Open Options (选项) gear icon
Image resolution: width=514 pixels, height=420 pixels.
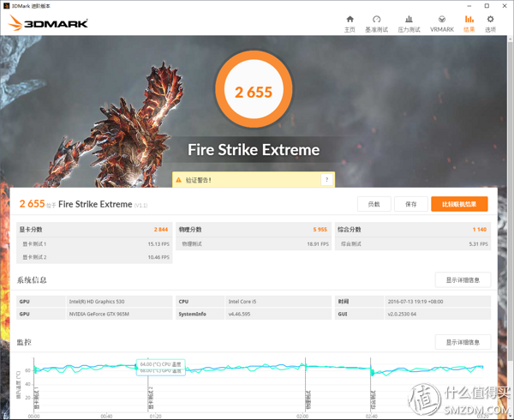tap(490, 19)
